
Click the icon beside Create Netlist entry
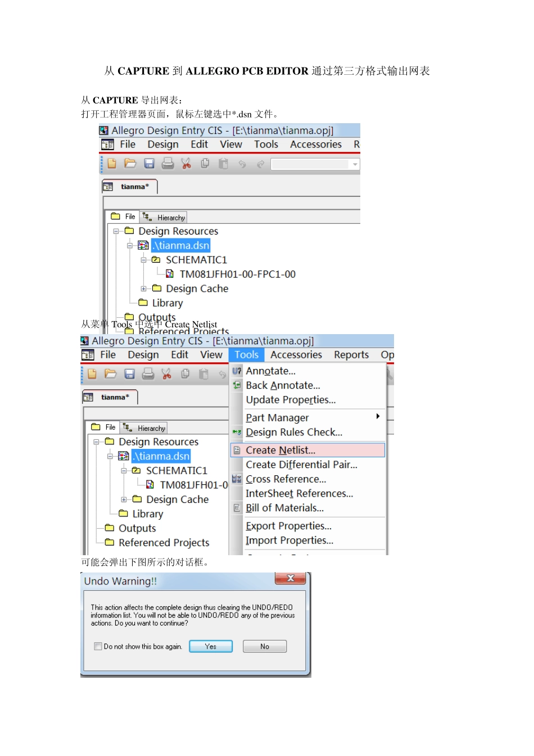[237, 450]
